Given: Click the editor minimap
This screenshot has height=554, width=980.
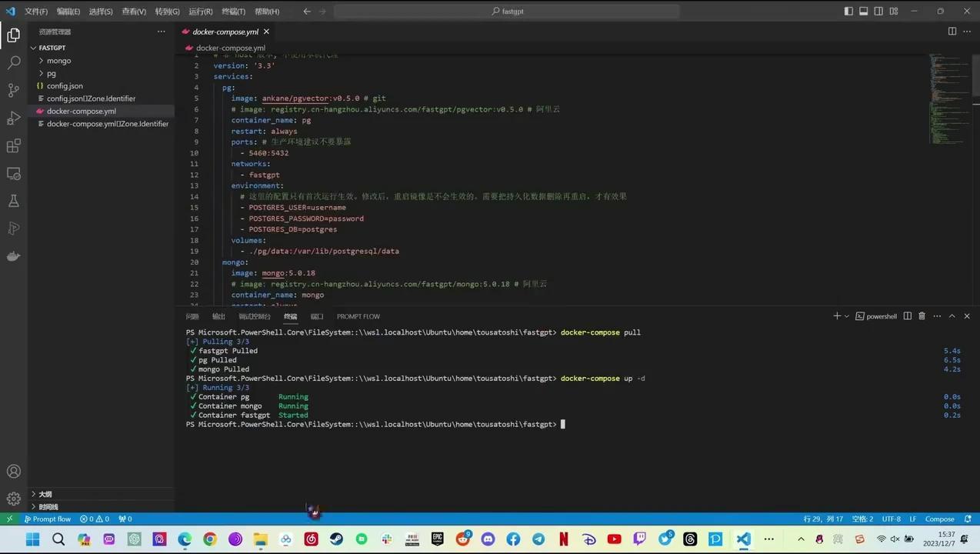Looking at the screenshot, I should coord(948,100).
